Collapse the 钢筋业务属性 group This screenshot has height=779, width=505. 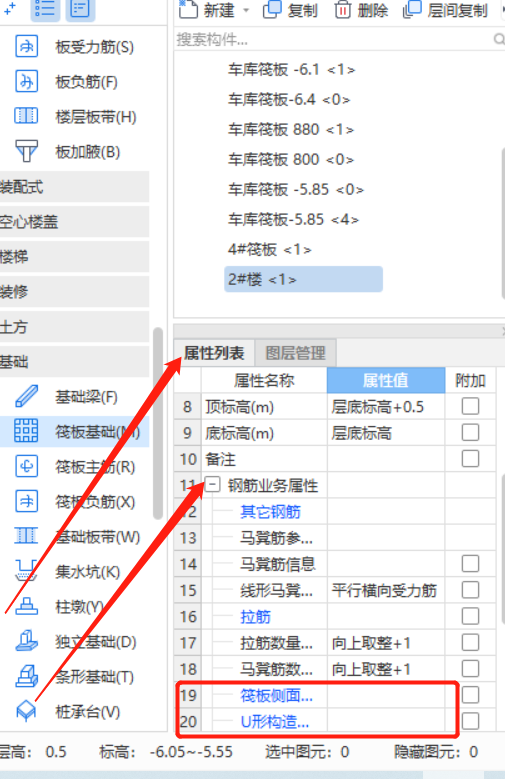coord(213,484)
